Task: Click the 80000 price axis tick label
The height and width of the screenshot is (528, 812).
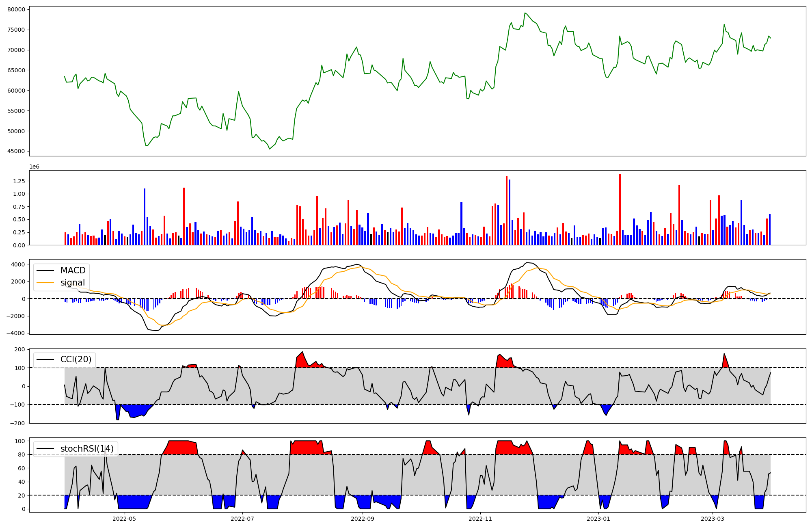Action: [16, 9]
